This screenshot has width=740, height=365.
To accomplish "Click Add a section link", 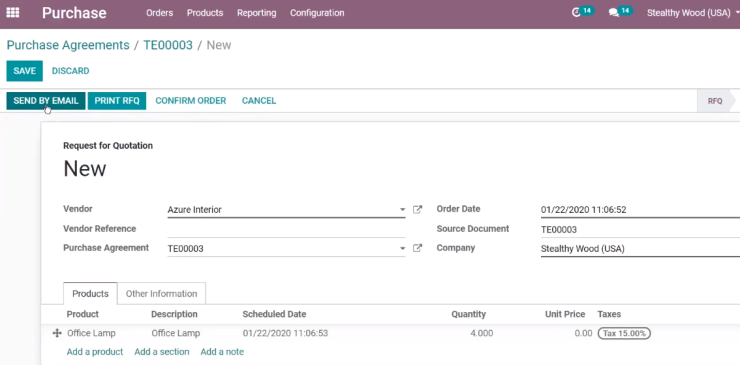I will pyautogui.click(x=162, y=352).
